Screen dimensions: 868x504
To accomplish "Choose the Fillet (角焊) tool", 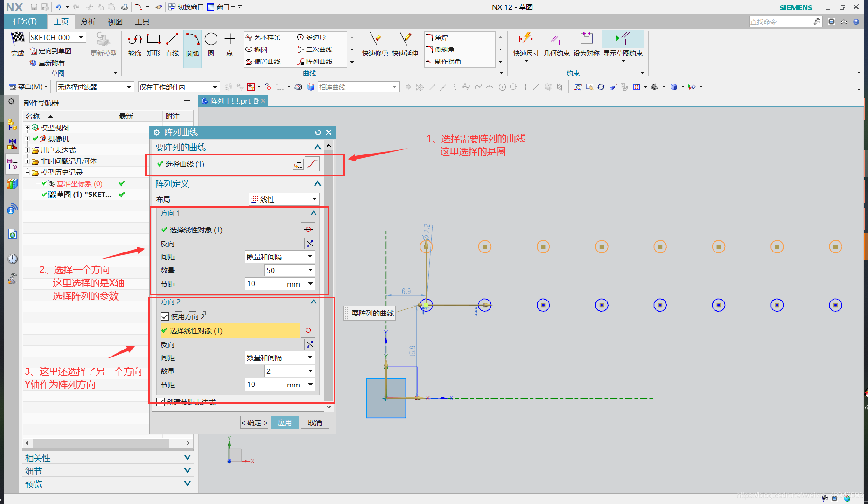I will tap(437, 37).
